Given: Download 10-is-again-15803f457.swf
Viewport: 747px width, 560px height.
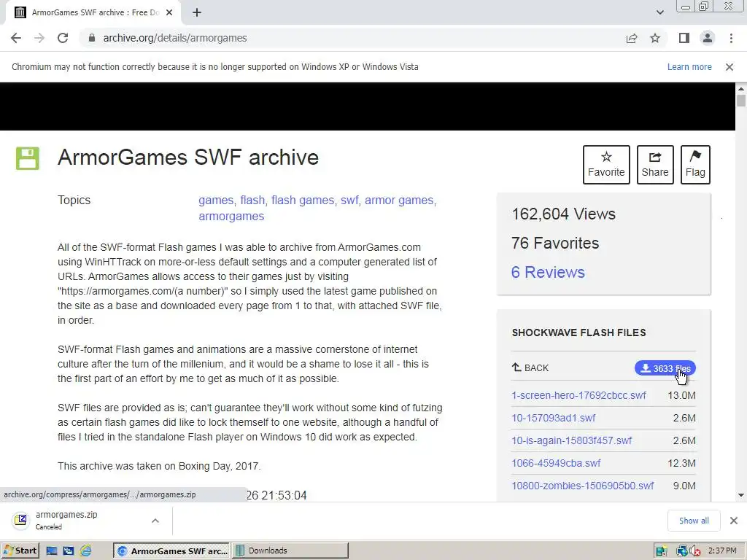Looking at the screenshot, I should [x=572, y=440].
